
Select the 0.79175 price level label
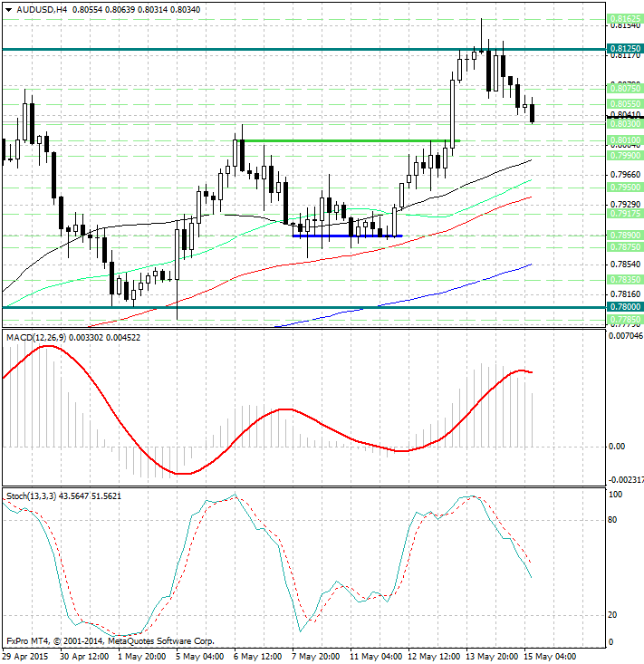[625, 215]
